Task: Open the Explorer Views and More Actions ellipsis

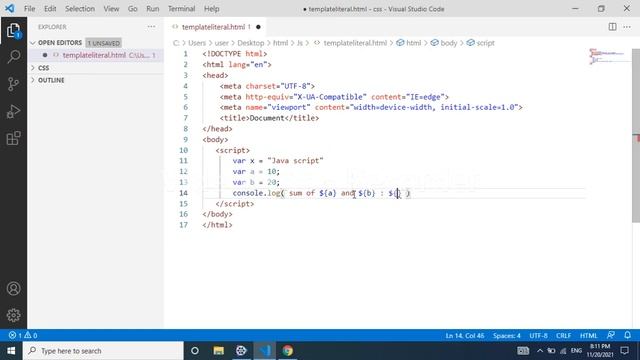Action: pos(151,27)
